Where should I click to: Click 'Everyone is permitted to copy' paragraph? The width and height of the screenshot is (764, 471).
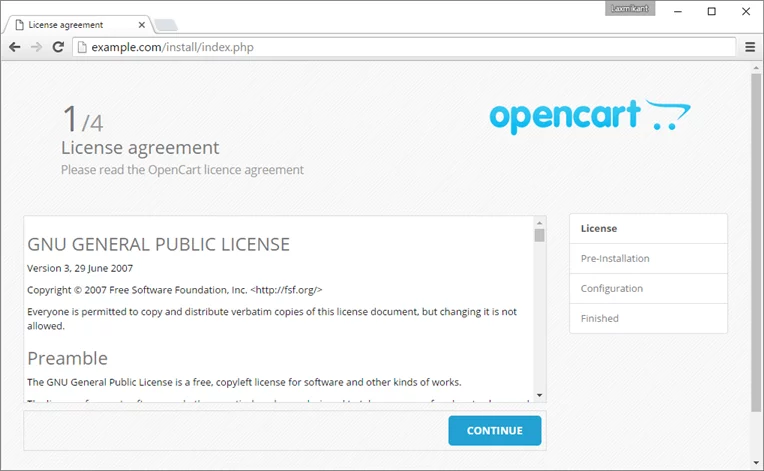pyautogui.click(x=272, y=319)
